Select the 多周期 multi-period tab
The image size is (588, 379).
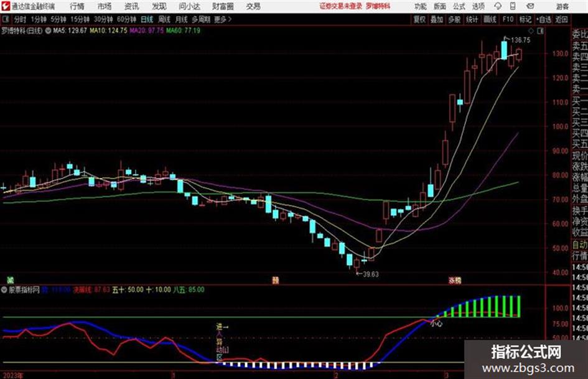pos(201,19)
